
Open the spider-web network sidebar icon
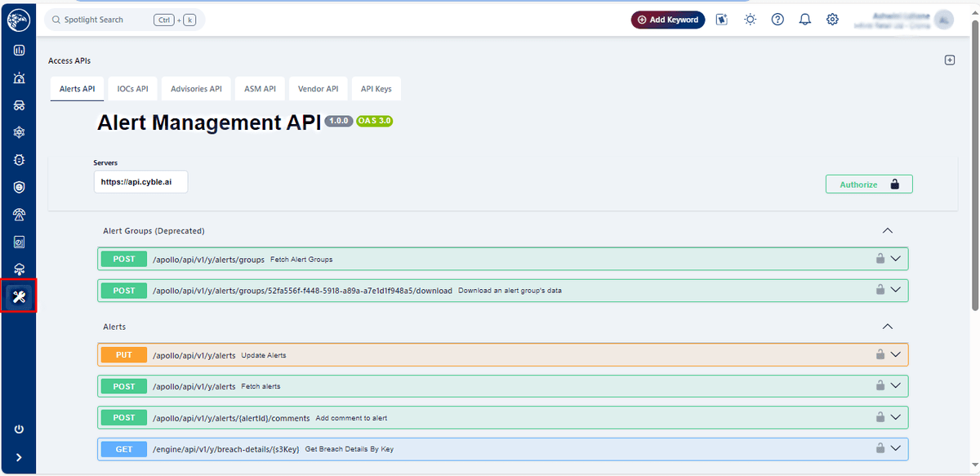click(x=19, y=132)
